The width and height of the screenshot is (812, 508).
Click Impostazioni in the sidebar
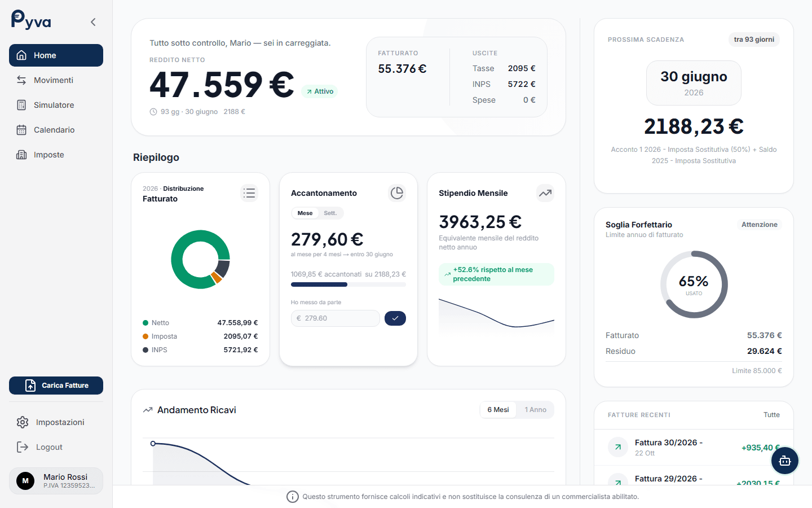point(61,422)
